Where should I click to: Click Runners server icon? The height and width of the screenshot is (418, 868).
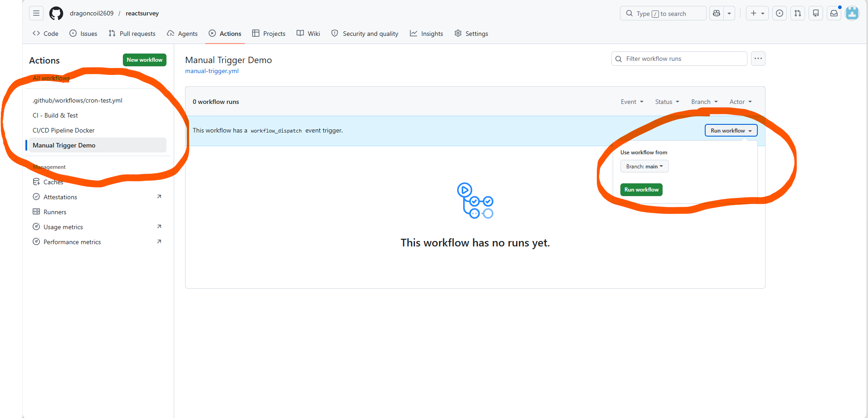[36, 211]
